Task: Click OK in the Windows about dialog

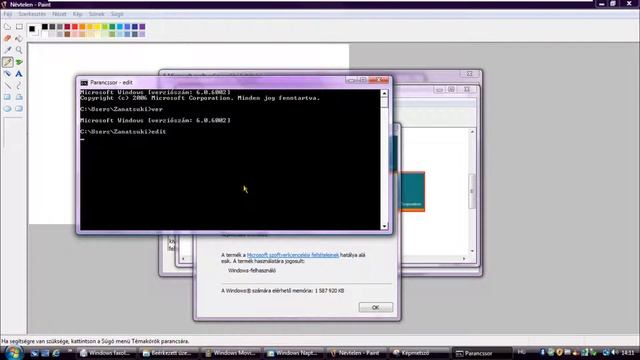Action: (x=376, y=307)
